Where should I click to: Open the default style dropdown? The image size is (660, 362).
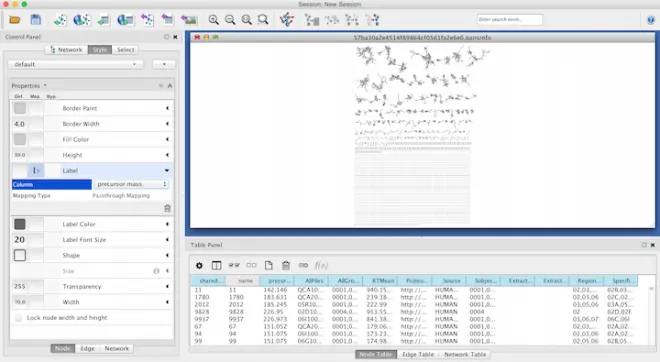click(x=76, y=64)
